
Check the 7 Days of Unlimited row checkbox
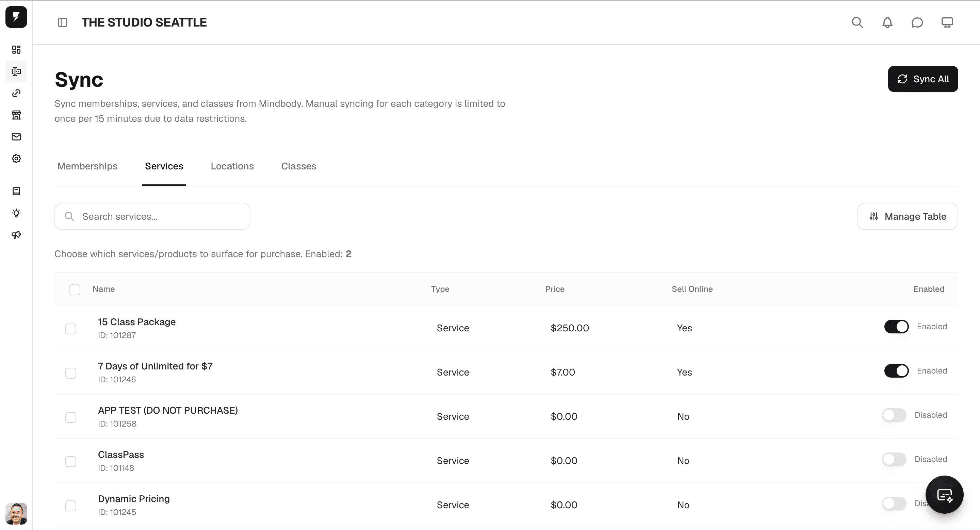point(71,373)
